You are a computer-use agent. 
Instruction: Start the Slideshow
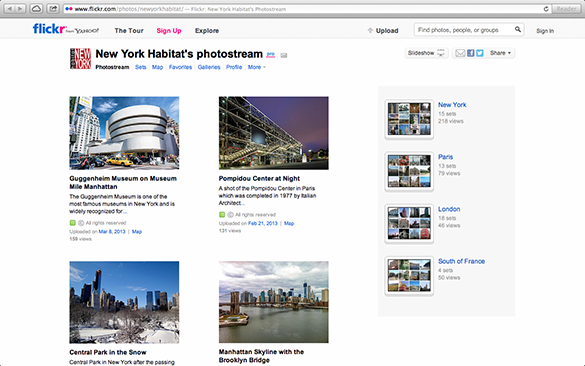pyautogui.click(x=426, y=53)
